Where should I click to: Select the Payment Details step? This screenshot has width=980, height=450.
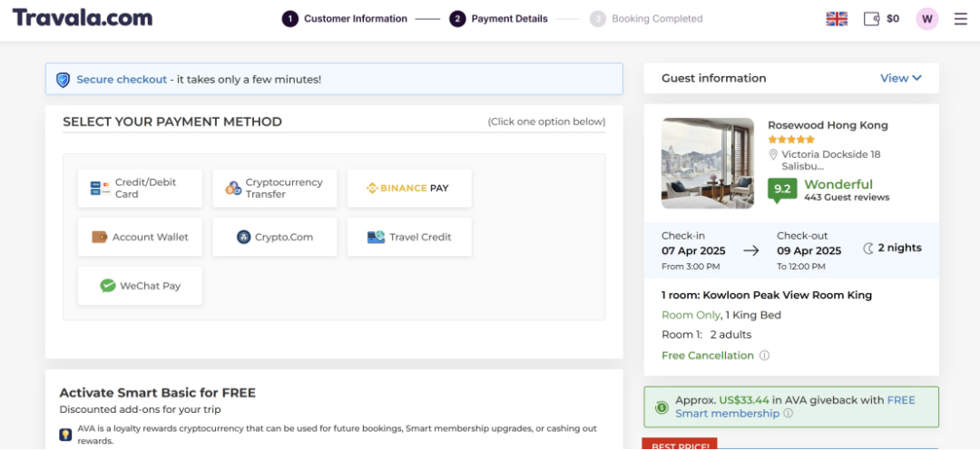(499, 18)
